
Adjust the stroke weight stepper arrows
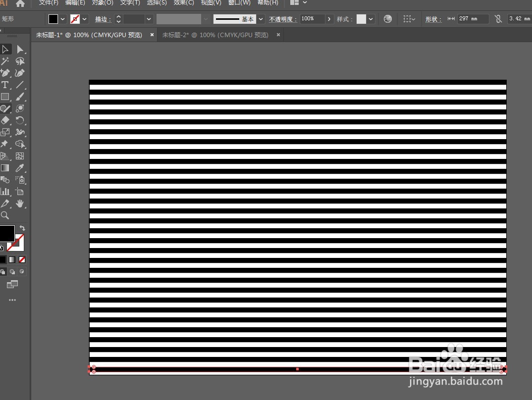click(118, 19)
